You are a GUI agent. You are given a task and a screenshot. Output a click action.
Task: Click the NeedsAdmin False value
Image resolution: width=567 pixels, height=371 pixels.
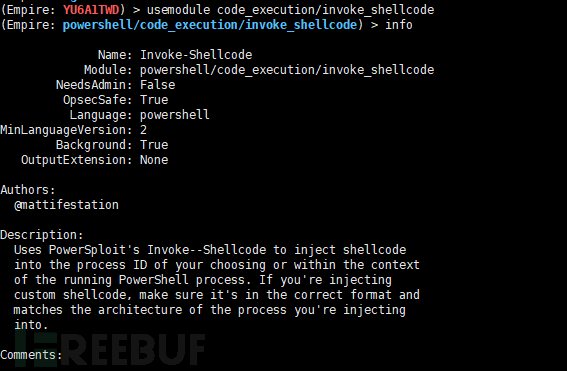coord(157,85)
